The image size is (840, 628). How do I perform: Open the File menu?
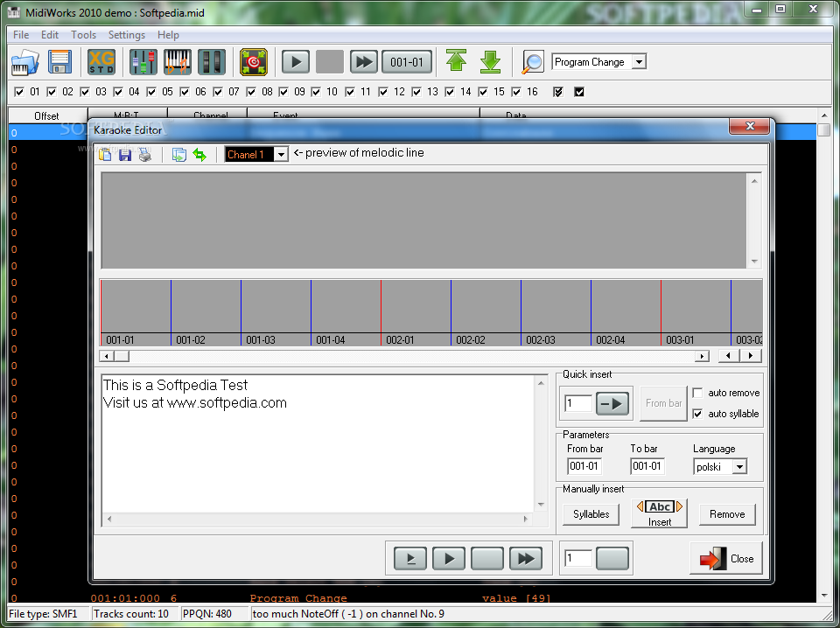tap(21, 35)
